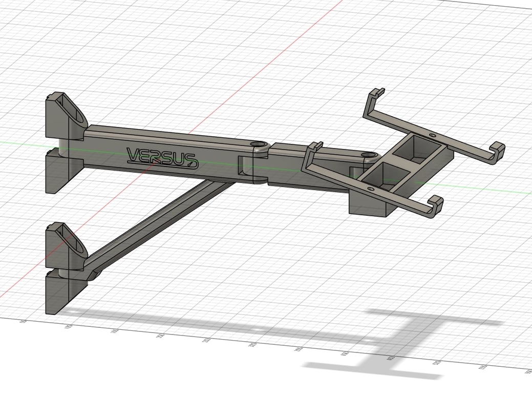This screenshot has width=532, height=398.
Task: Click the top-left hook of the rear cradle bar
Action: (376, 95)
